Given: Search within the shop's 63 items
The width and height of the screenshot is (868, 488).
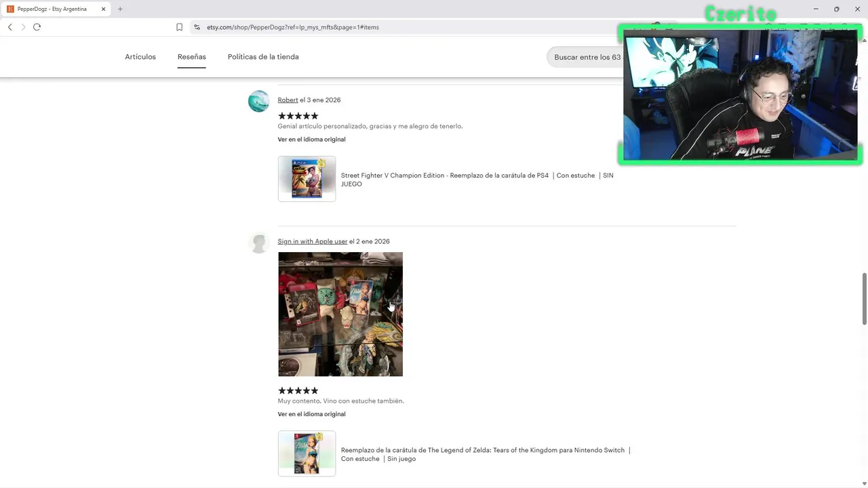Looking at the screenshot, I should pyautogui.click(x=585, y=57).
